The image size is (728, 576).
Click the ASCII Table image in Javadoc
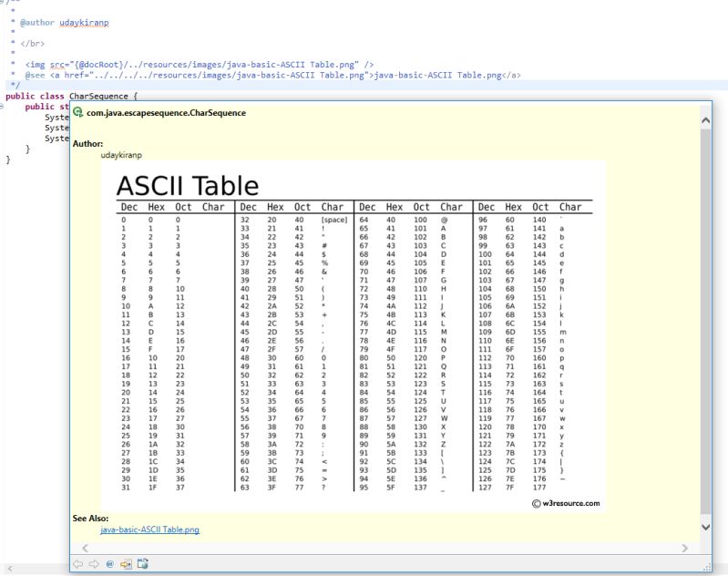pyautogui.click(x=354, y=337)
